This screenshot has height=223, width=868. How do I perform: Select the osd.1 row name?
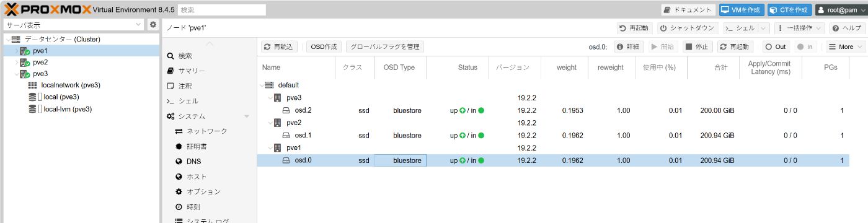(303, 135)
